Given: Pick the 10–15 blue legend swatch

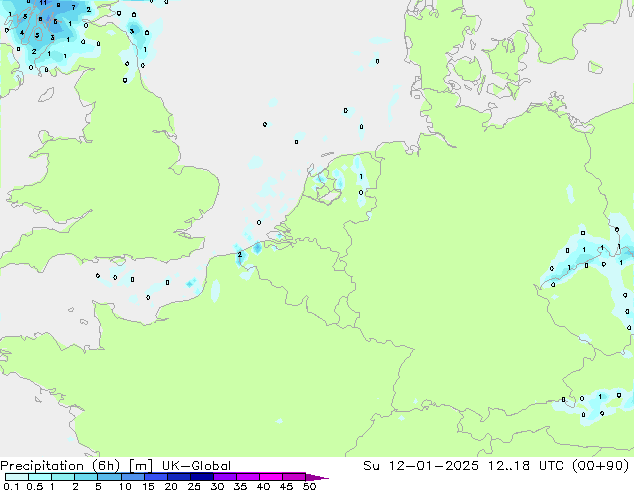Looking at the screenshot, I should 133,477.
